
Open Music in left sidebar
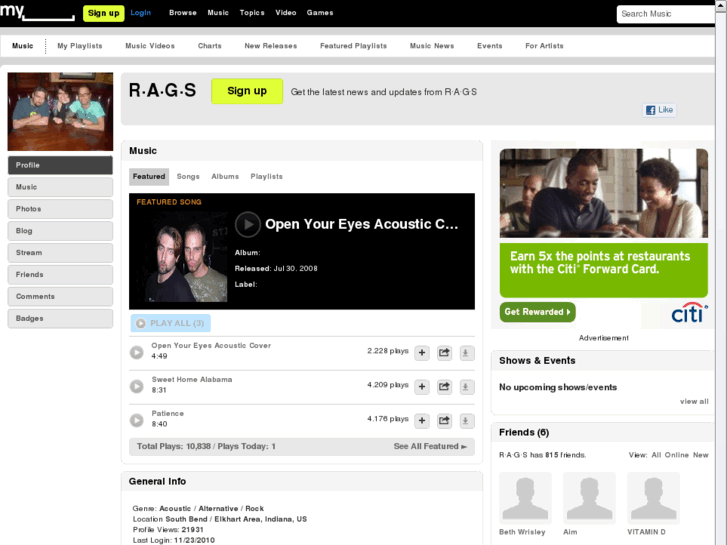tap(60, 187)
